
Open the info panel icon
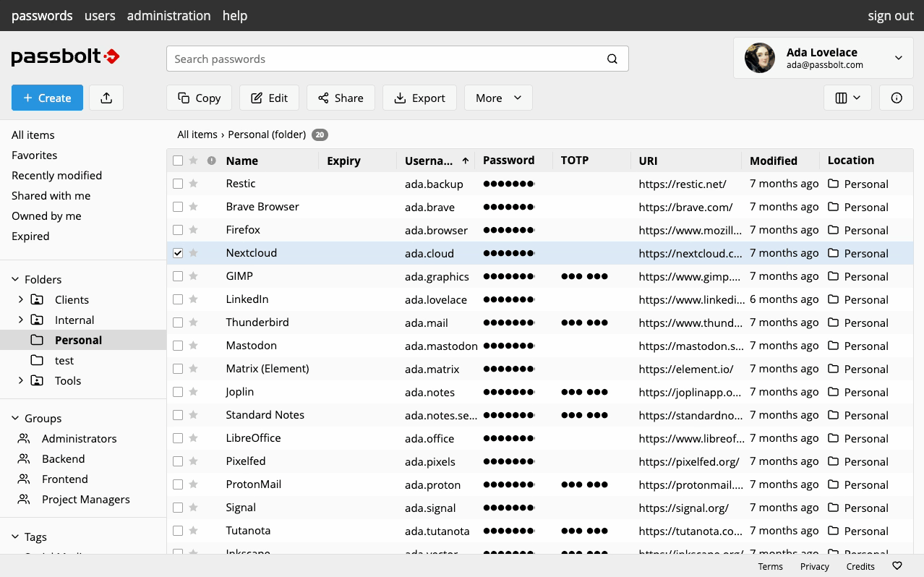pos(897,98)
